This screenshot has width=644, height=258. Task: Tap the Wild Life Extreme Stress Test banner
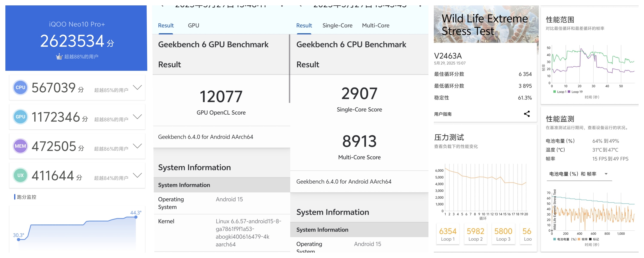point(486,24)
